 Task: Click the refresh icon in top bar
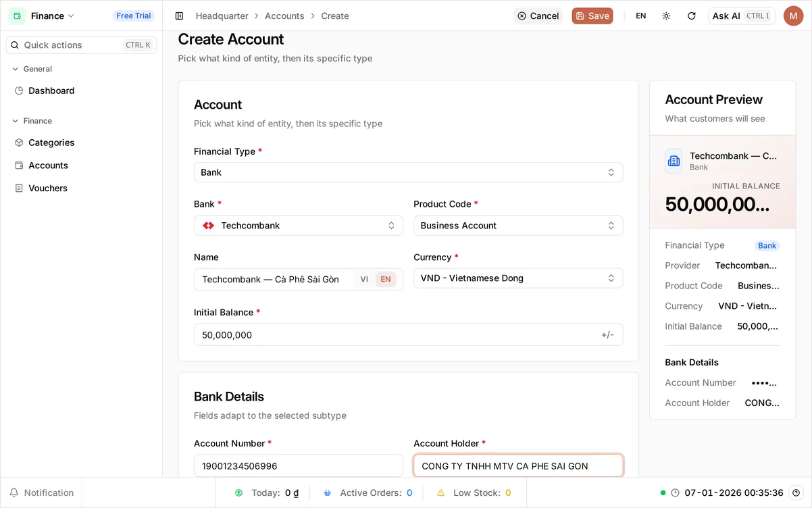pyautogui.click(x=691, y=16)
